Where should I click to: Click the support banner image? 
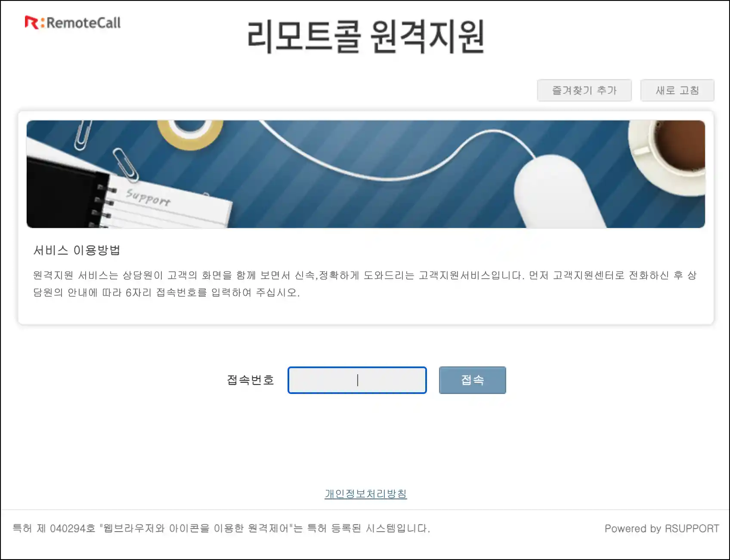[x=365, y=174]
